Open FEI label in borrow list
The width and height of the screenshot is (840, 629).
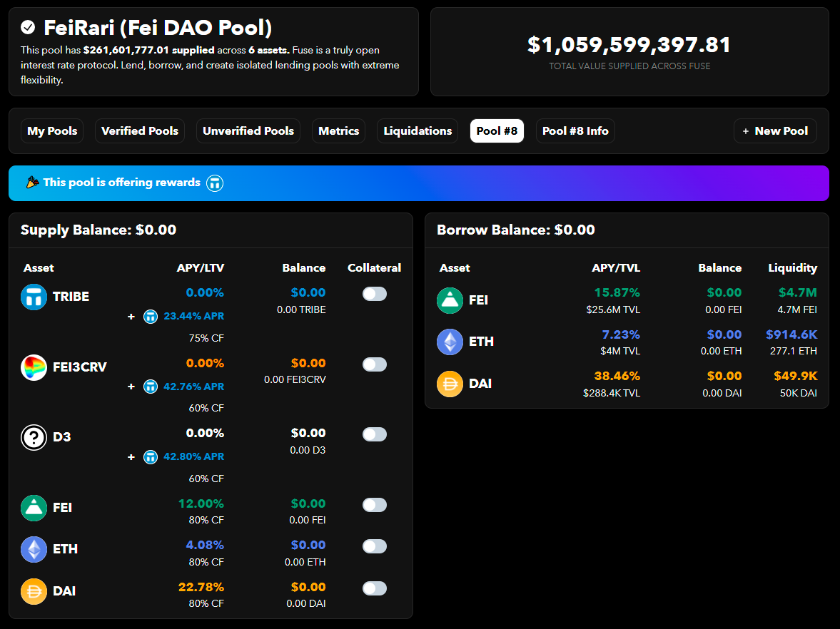pos(478,300)
